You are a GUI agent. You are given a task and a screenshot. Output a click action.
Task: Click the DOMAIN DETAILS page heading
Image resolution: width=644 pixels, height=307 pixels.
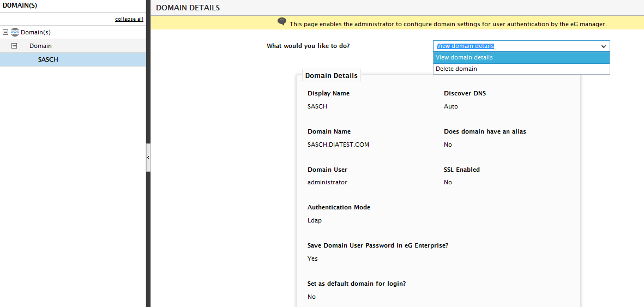(x=188, y=8)
